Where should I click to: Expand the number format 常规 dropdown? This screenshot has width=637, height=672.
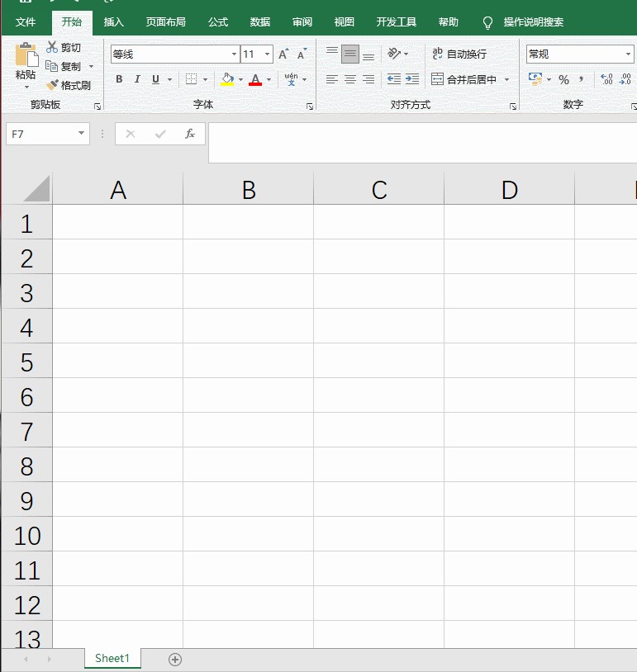tap(628, 54)
